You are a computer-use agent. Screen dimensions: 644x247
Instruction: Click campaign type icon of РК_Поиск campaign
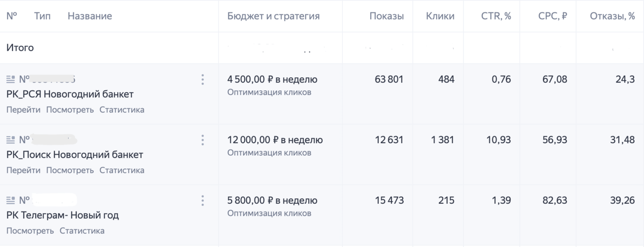tap(11, 140)
